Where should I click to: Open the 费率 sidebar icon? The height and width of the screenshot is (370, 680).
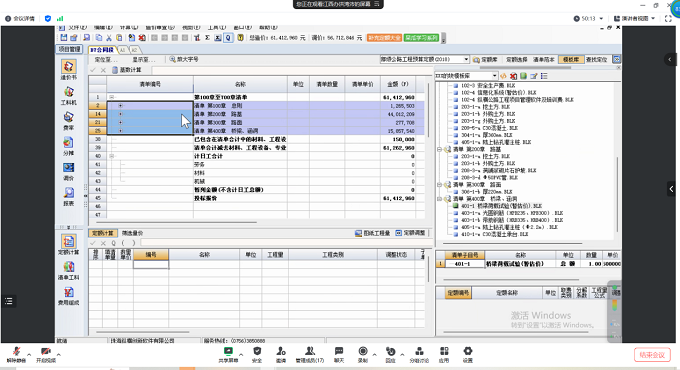pos(69,121)
